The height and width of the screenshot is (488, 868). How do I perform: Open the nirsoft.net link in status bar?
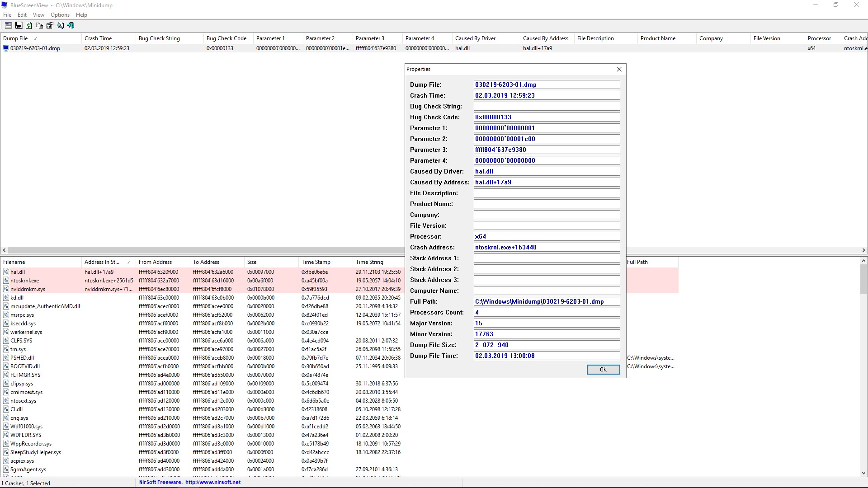(x=213, y=482)
